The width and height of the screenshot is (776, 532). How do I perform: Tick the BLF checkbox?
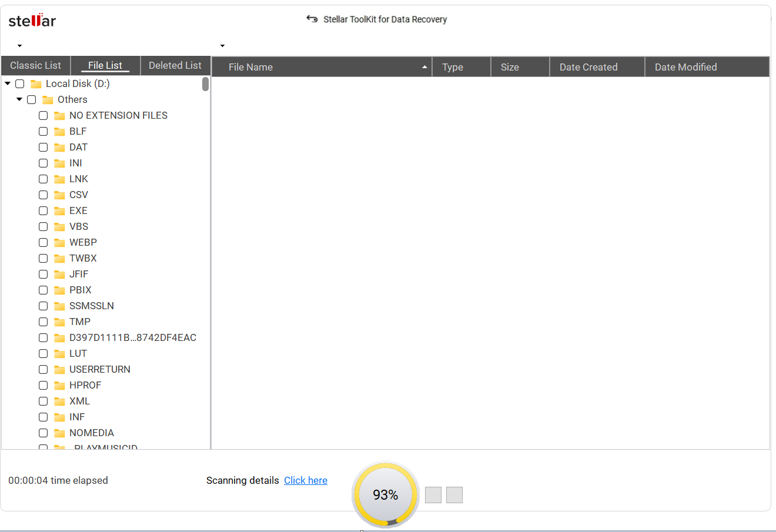click(44, 132)
